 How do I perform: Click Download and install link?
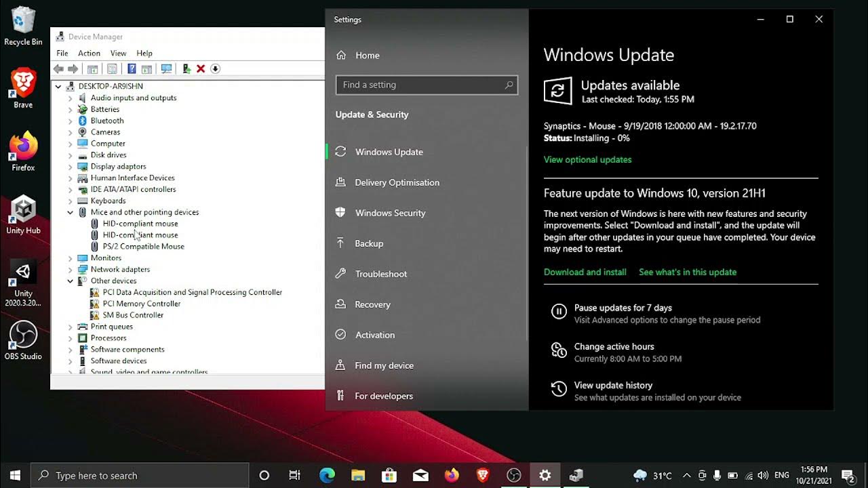click(x=585, y=272)
